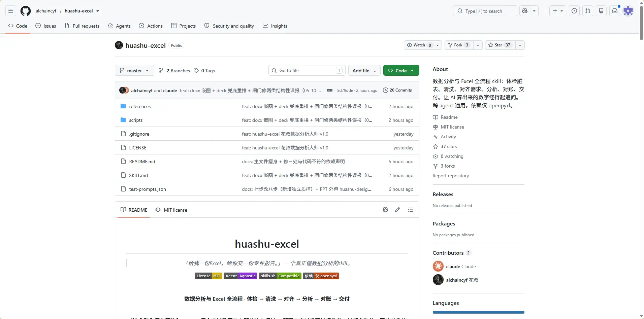The height and width of the screenshot is (319, 644).
Task: Open the LICENSE file
Action: [138, 148]
